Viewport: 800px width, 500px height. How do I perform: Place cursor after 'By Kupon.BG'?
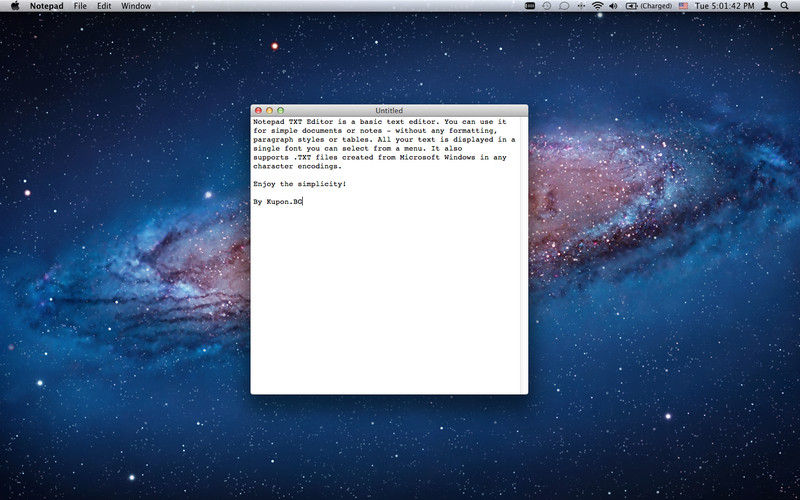tap(303, 202)
